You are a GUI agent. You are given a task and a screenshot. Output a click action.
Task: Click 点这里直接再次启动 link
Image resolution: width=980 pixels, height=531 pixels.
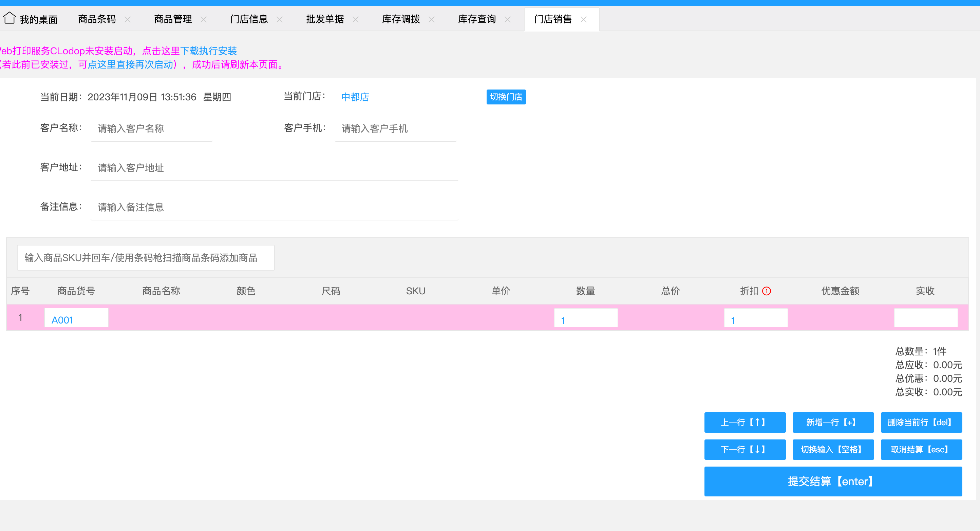tap(131, 65)
